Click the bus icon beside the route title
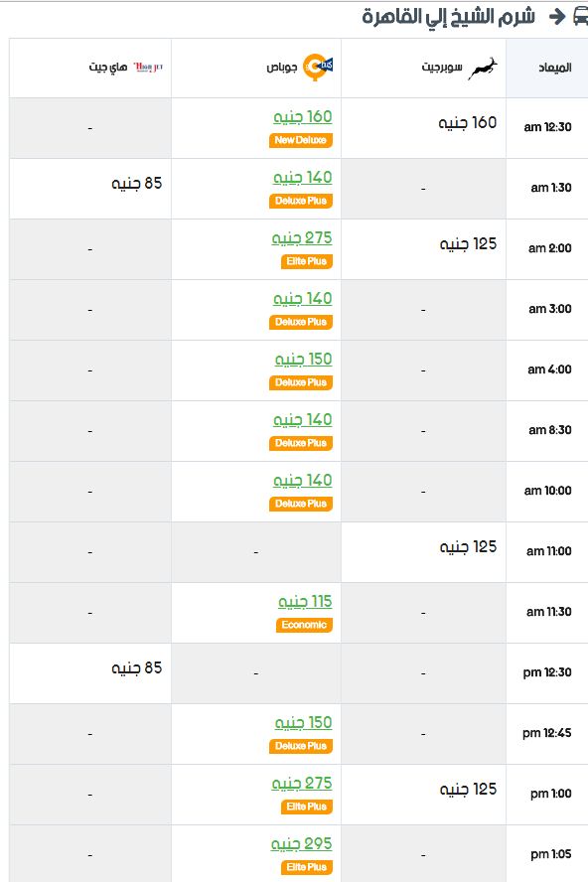588x882 pixels. [x=580, y=16]
